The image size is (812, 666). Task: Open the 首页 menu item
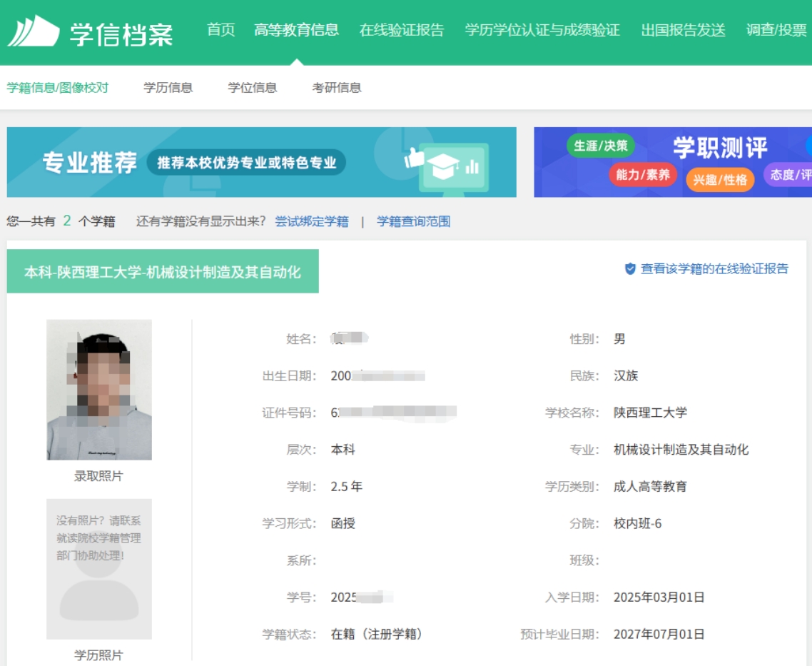tap(220, 29)
